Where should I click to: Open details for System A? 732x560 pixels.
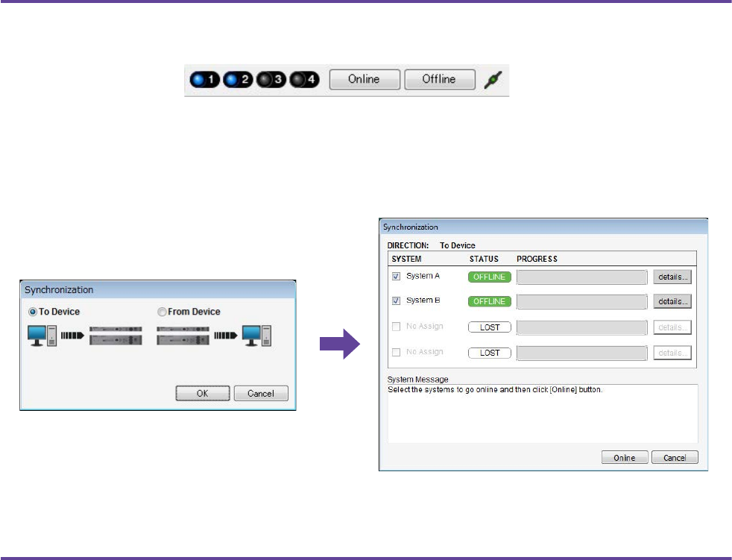pyautogui.click(x=672, y=277)
